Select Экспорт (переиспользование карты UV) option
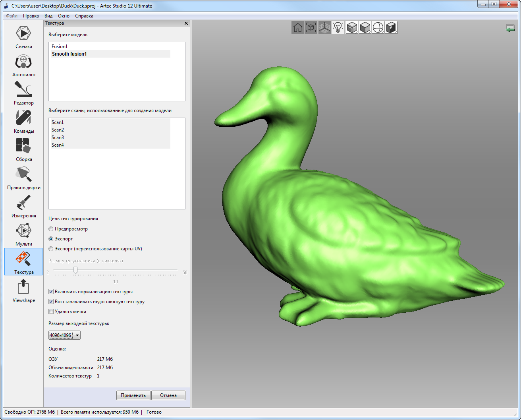The height and width of the screenshot is (420, 521). click(x=51, y=249)
